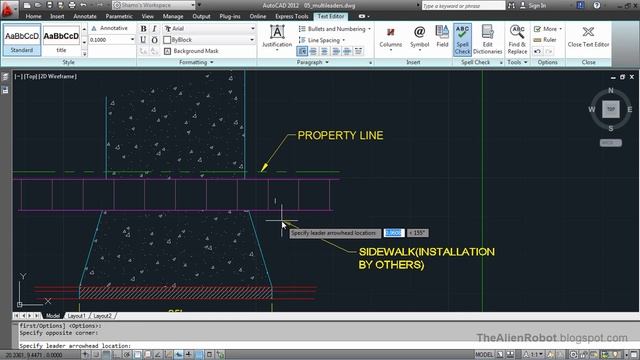This screenshot has width=640, height=360.
Task: Switch to the View ribbon tab
Action: [147, 16]
